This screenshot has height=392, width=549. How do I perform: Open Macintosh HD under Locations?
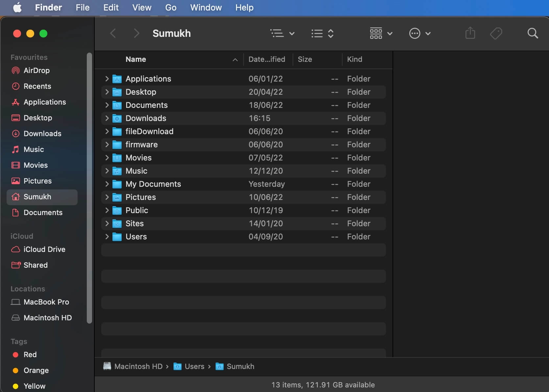tap(47, 318)
